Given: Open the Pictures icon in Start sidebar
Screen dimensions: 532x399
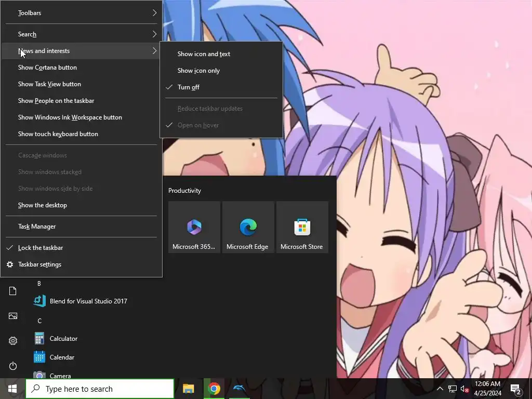Looking at the screenshot, I should (x=12, y=316).
